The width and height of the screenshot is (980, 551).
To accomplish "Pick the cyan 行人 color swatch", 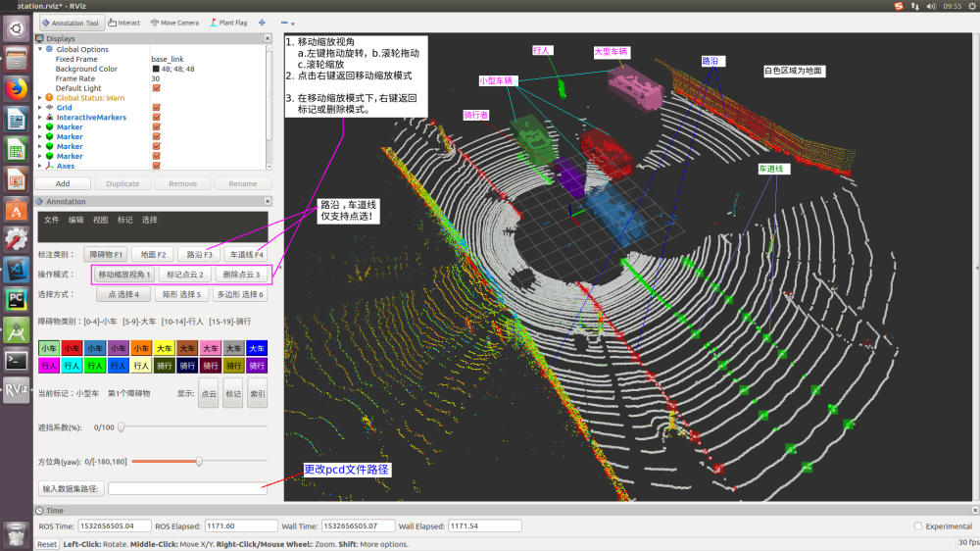I will pyautogui.click(x=72, y=366).
